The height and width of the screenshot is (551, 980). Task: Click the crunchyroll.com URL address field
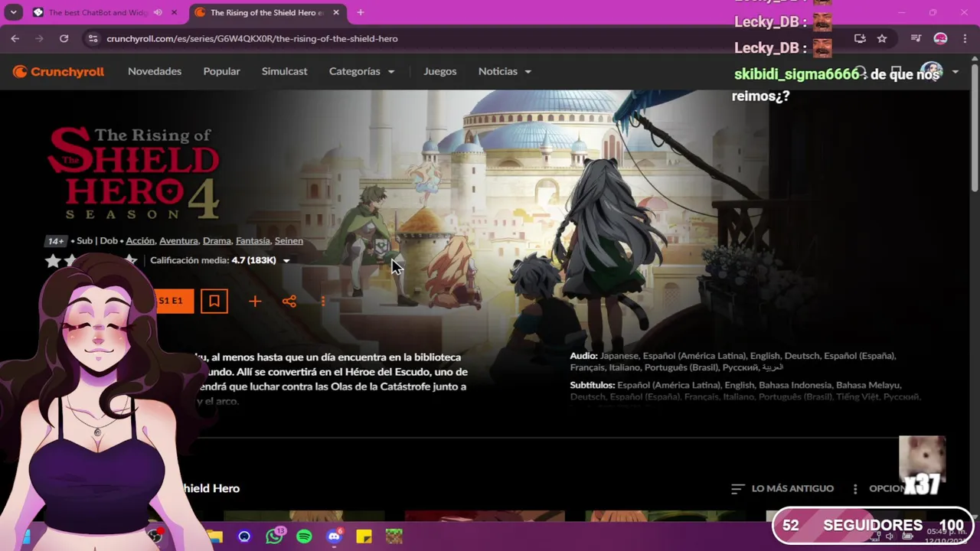(x=251, y=38)
